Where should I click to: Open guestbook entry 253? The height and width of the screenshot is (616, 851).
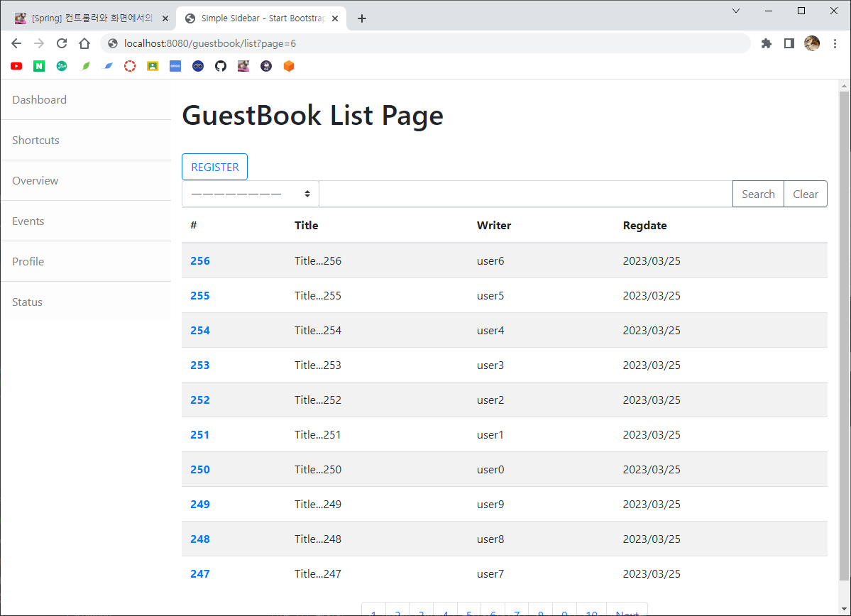pos(199,365)
